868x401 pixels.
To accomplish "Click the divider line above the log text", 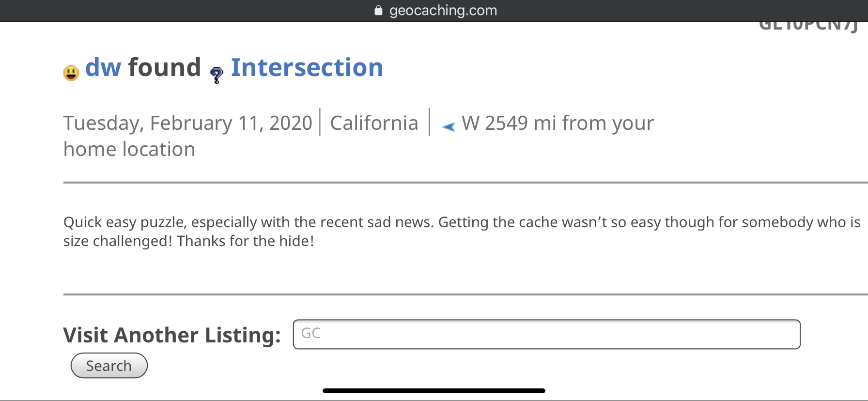I will click(465, 183).
